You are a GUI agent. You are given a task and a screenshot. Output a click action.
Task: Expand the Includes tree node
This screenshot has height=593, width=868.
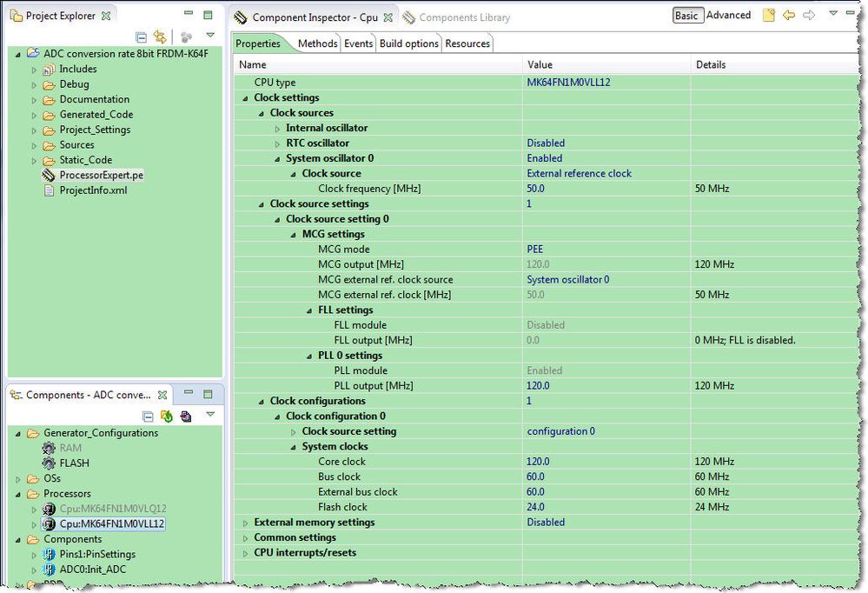pos(35,70)
